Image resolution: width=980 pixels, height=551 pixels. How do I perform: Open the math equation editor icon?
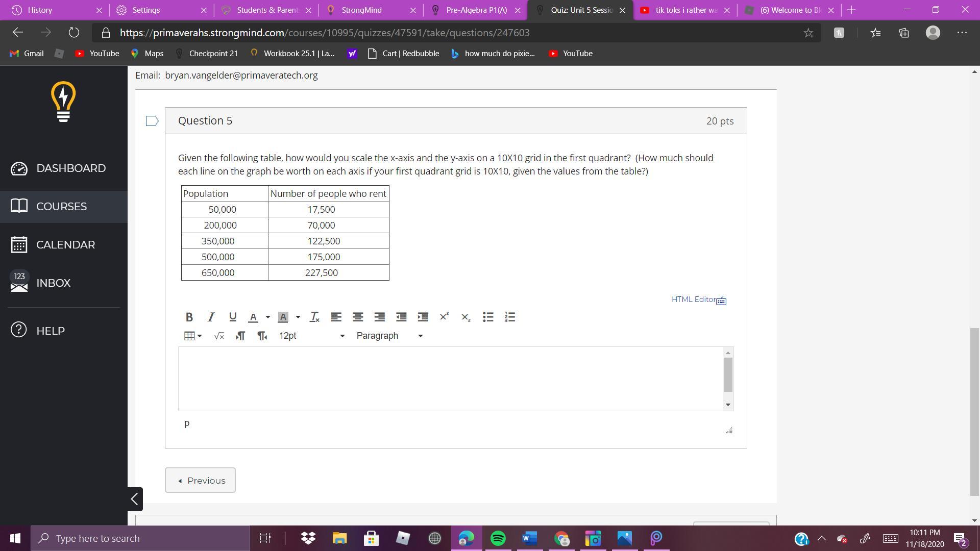coord(219,336)
